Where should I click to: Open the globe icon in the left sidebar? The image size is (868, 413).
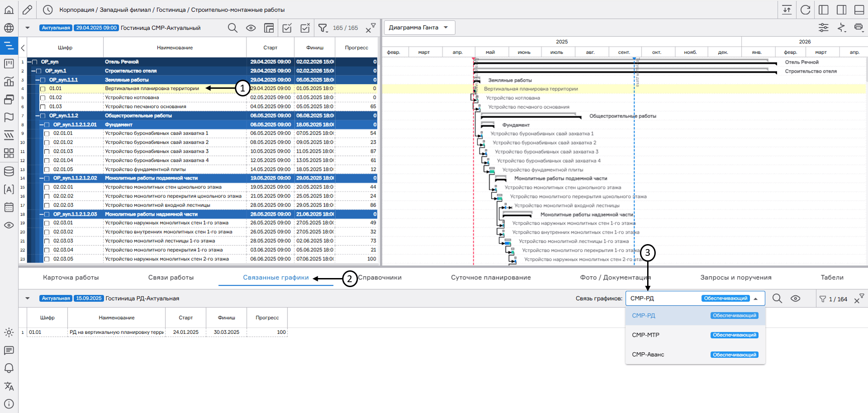[9, 28]
